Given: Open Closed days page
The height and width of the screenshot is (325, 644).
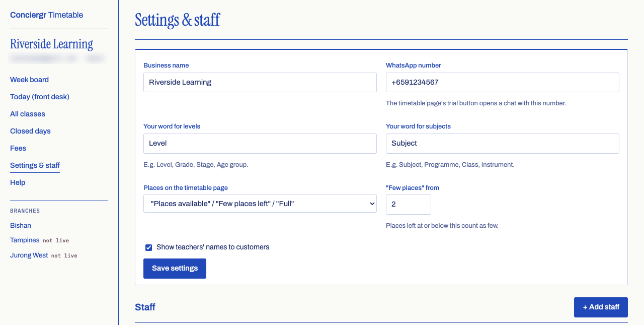Looking at the screenshot, I should 30,131.
